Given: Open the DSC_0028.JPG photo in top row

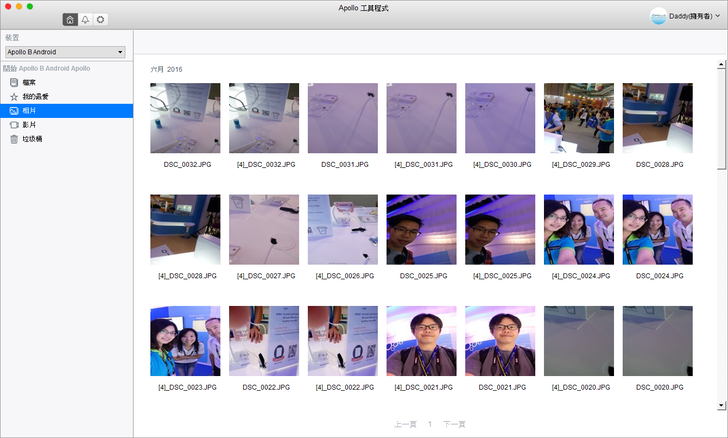Looking at the screenshot, I should 657,118.
